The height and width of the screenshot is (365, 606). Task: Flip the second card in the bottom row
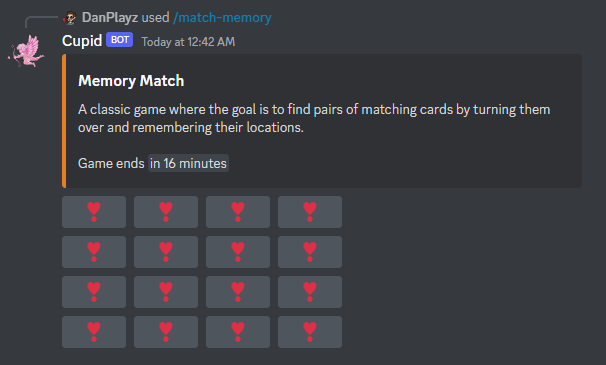166,332
